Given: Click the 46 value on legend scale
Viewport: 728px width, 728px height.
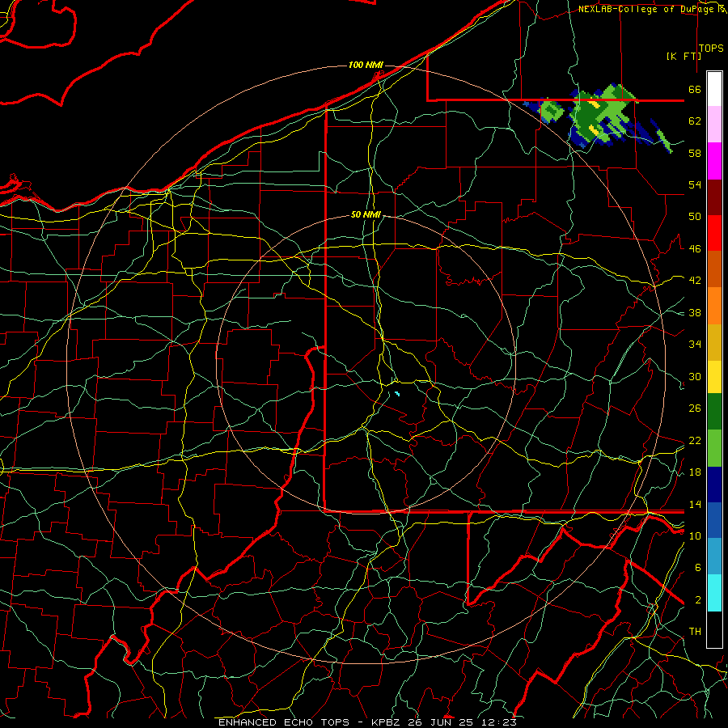Looking at the screenshot, I should coord(695,248).
